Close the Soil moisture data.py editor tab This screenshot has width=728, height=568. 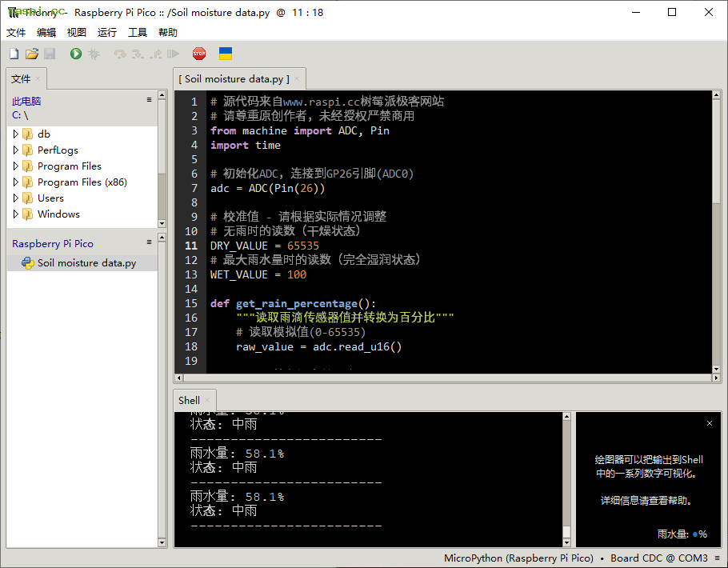297,78
